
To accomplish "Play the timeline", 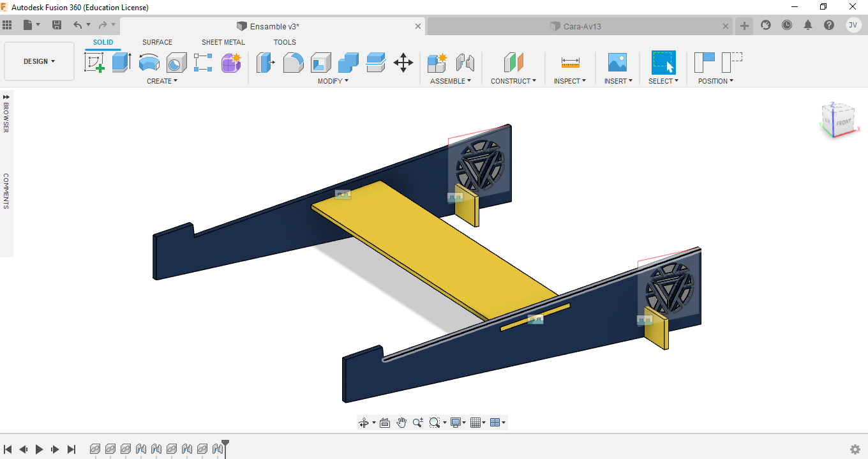I will coord(39,449).
